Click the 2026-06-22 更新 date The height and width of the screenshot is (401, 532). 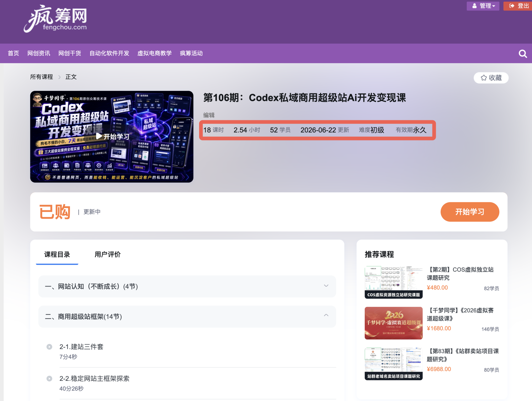[x=325, y=130]
